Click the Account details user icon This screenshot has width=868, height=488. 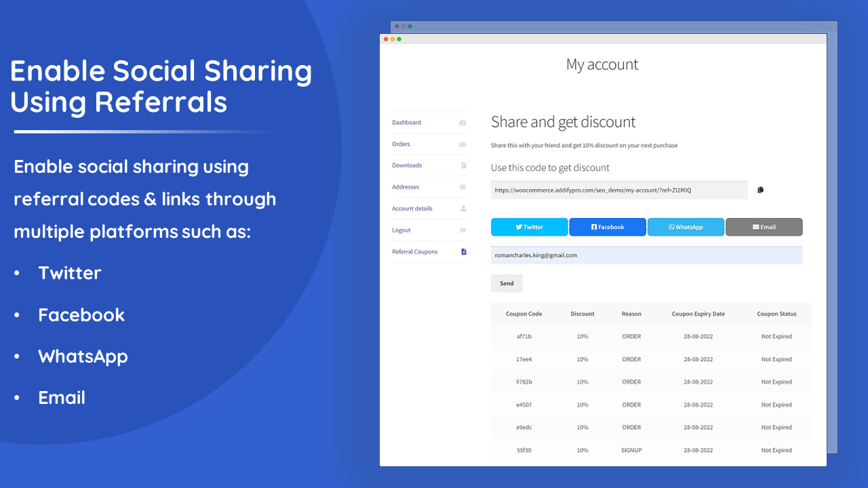463,209
